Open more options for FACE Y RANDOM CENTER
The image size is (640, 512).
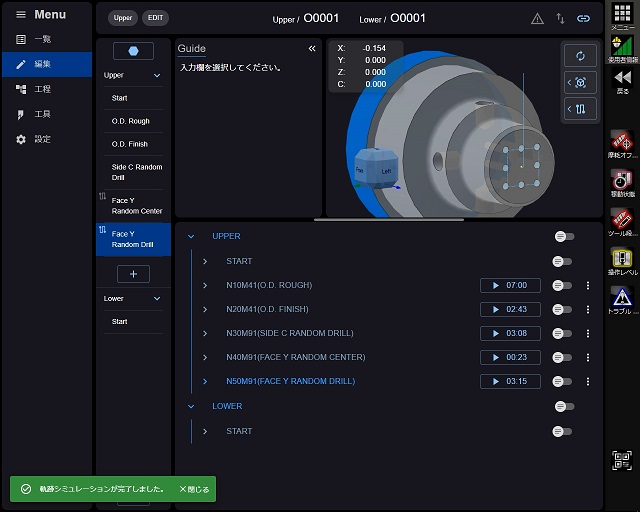point(588,357)
